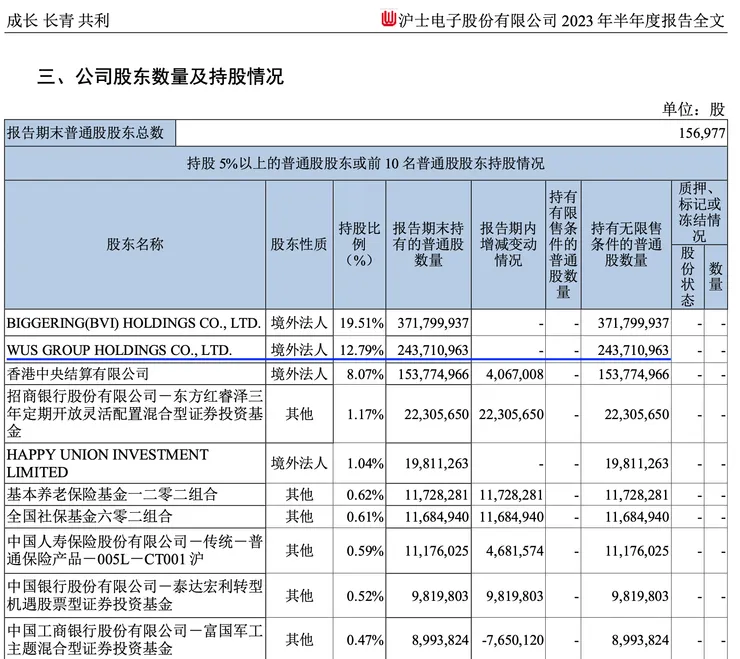Click the 持有无限售条件的普通股数量 header
740x659 pixels.
point(626,245)
